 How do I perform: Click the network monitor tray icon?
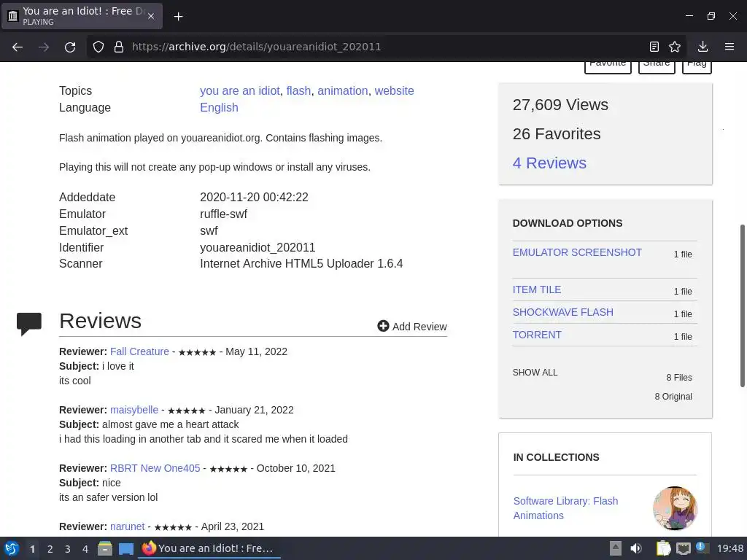[x=683, y=548]
